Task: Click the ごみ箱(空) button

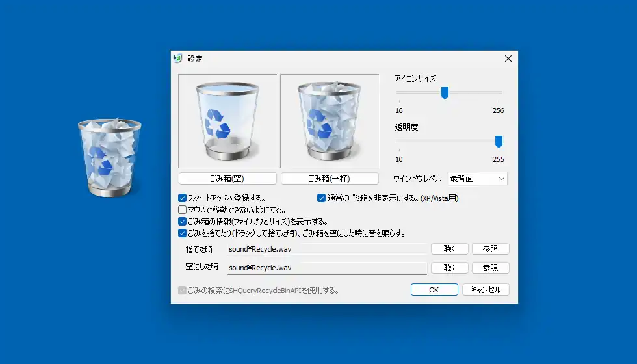Action: [x=227, y=178]
